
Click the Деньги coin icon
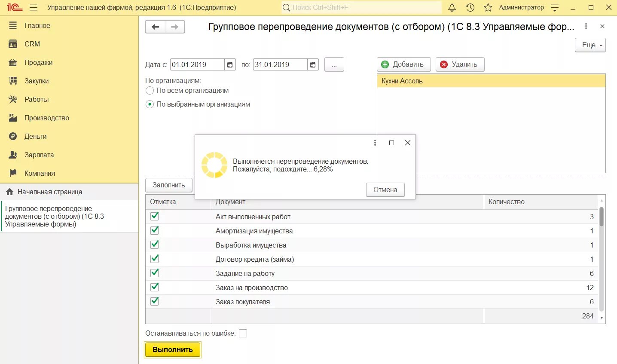coord(13,136)
